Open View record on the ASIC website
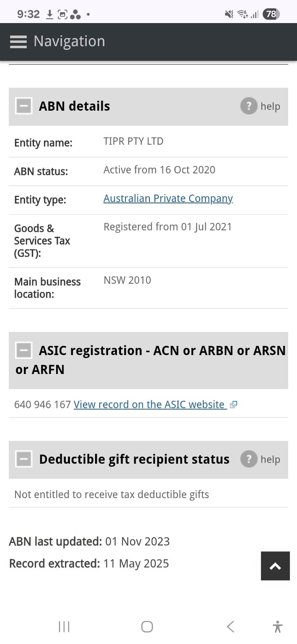The image size is (297, 644). click(149, 405)
